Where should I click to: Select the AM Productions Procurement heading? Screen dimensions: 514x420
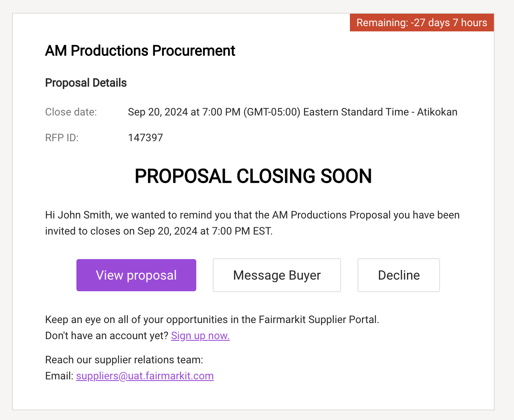coord(140,51)
